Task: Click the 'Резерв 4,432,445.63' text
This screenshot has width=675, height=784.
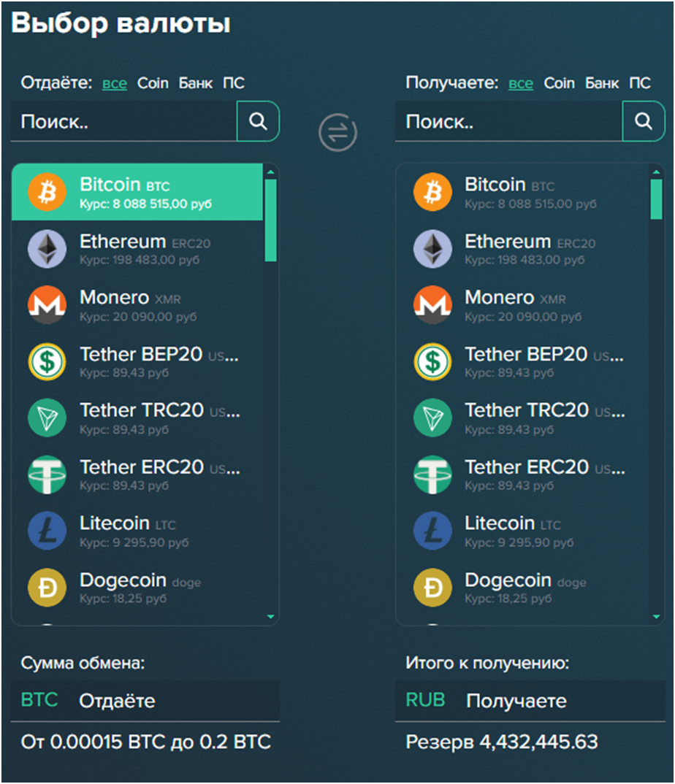Action: click(x=502, y=742)
